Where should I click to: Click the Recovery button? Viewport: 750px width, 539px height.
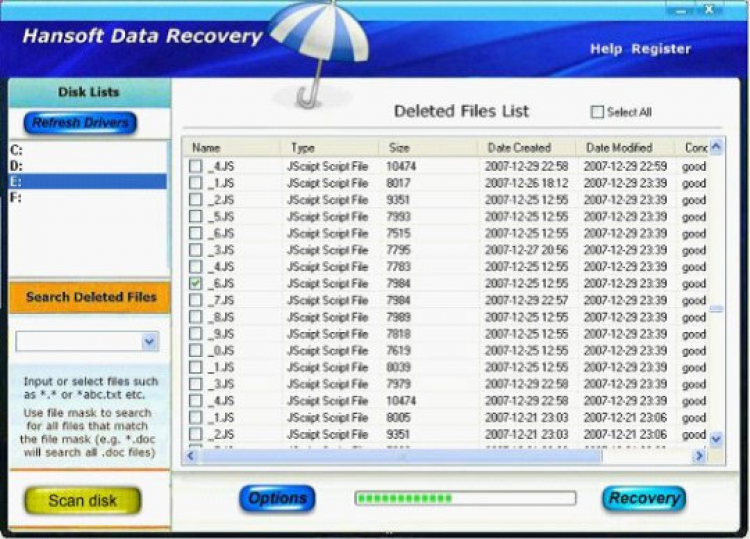pyautogui.click(x=644, y=498)
